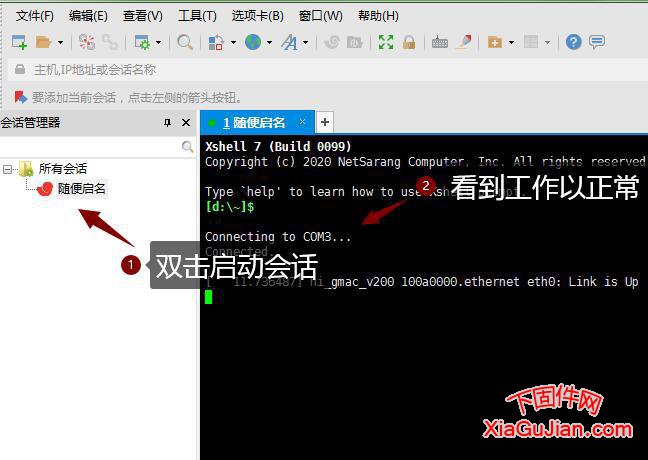Click the Find magnifier toolbar icon
Screen dimensions: 648x460
tap(185, 42)
